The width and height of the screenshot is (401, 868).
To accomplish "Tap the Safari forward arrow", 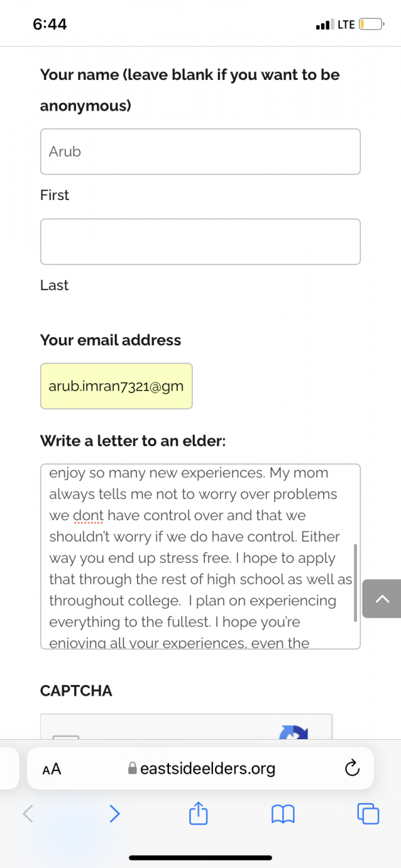I will (x=115, y=813).
